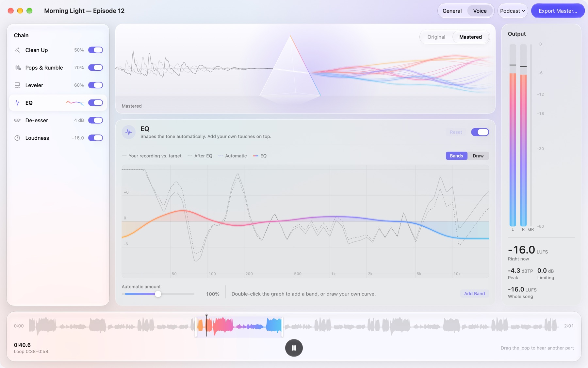Image resolution: width=588 pixels, height=368 pixels.
Task: Click the Clean Up 50% value
Action: (x=79, y=50)
